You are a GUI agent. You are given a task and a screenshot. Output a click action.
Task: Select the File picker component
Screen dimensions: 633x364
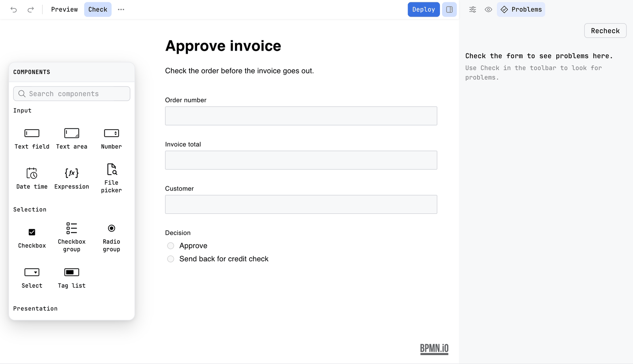pos(112,179)
